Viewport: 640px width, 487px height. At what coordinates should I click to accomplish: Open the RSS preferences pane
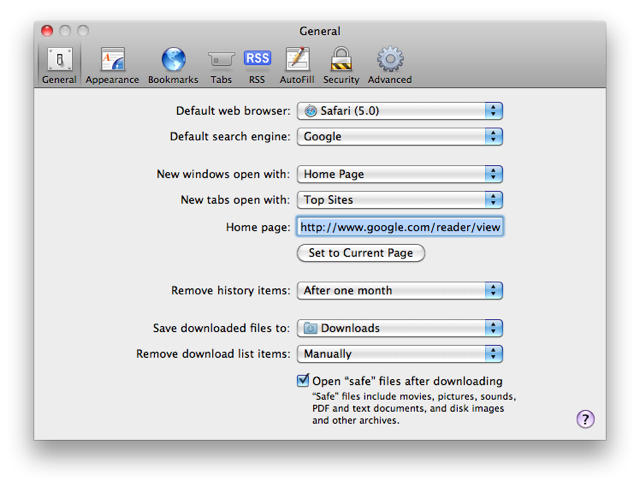point(257,64)
